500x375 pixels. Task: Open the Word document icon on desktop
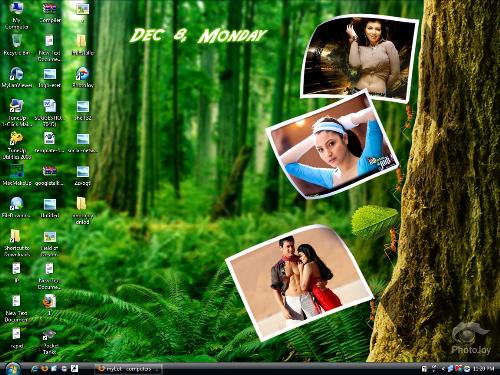(49, 113)
